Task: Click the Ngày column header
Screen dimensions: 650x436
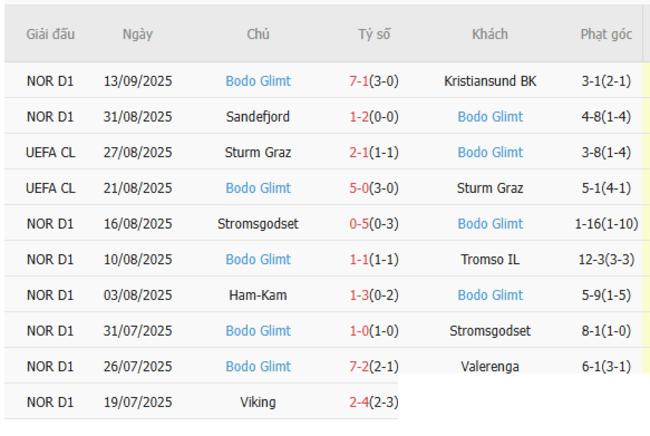Action: pos(138,34)
